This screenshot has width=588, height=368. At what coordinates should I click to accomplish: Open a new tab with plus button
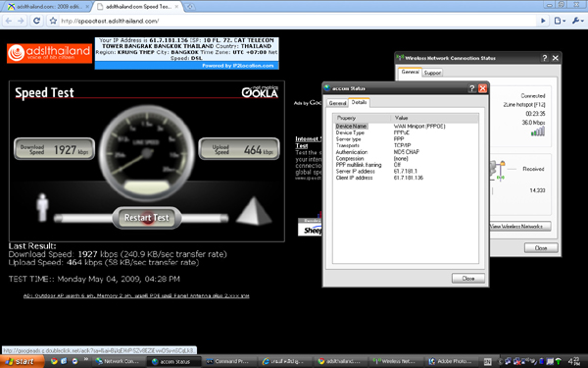190,7
